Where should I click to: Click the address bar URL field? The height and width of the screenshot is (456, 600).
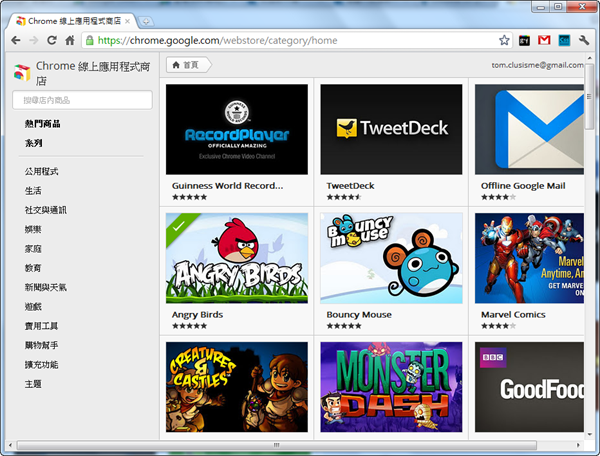pos(290,41)
